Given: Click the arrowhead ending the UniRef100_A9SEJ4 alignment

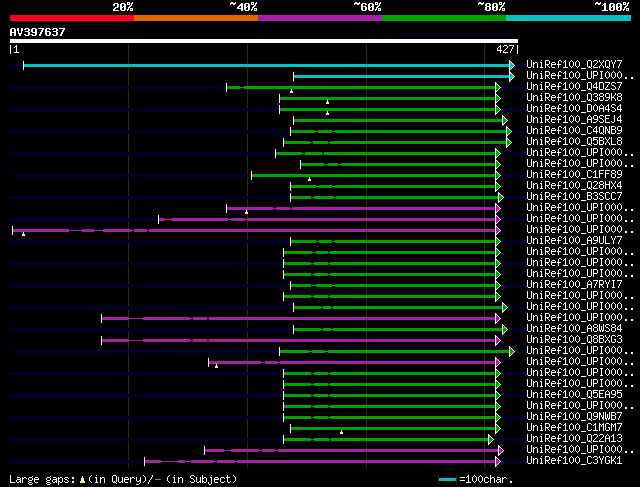Looking at the screenshot, I should 505,120.
